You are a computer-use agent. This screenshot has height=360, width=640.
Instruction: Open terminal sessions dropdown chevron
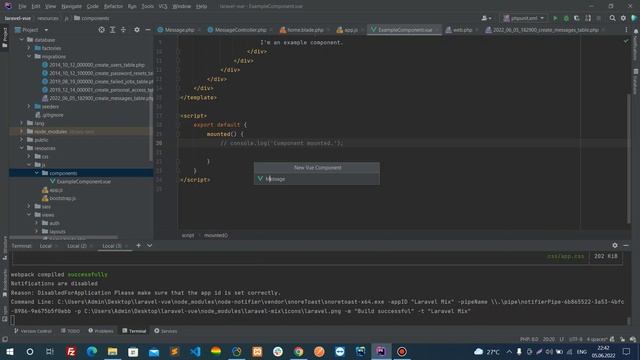pos(149,245)
